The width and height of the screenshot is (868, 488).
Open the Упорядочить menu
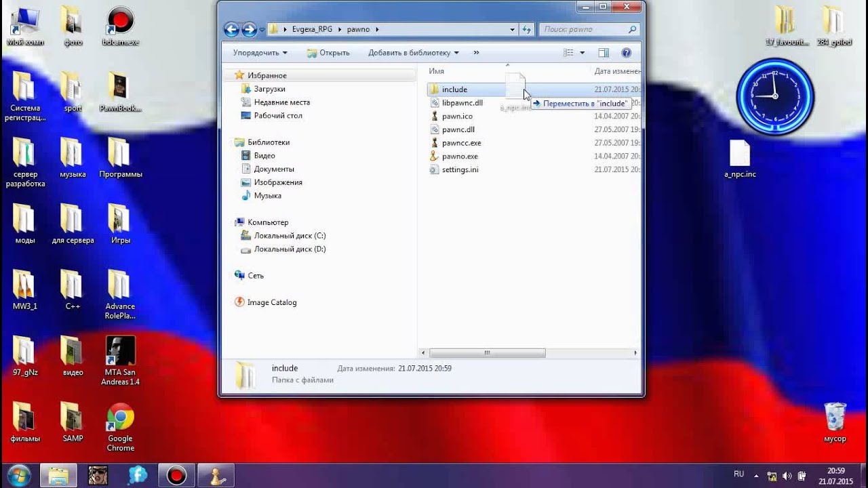coord(260,52)
